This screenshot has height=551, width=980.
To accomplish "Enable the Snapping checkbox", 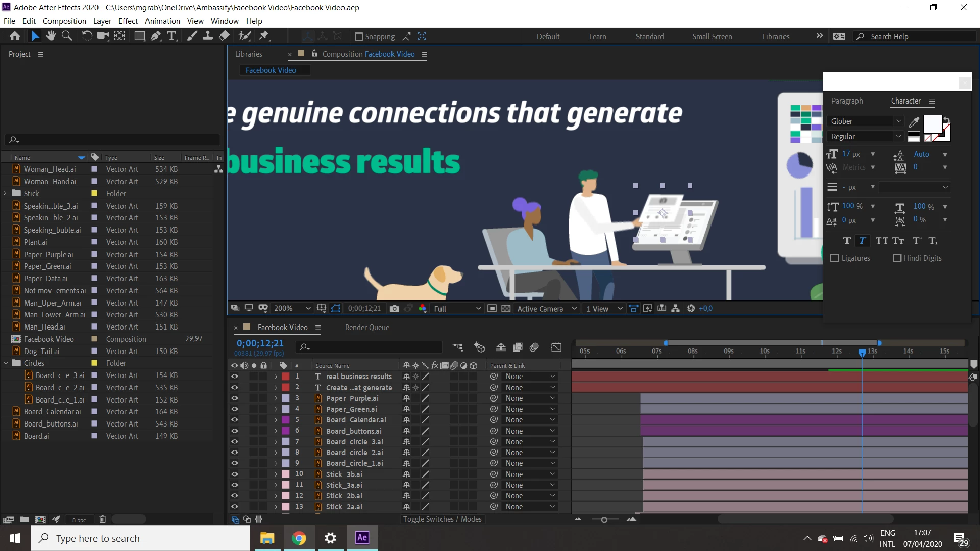I will pyautogui.click(x=359, y=37).
